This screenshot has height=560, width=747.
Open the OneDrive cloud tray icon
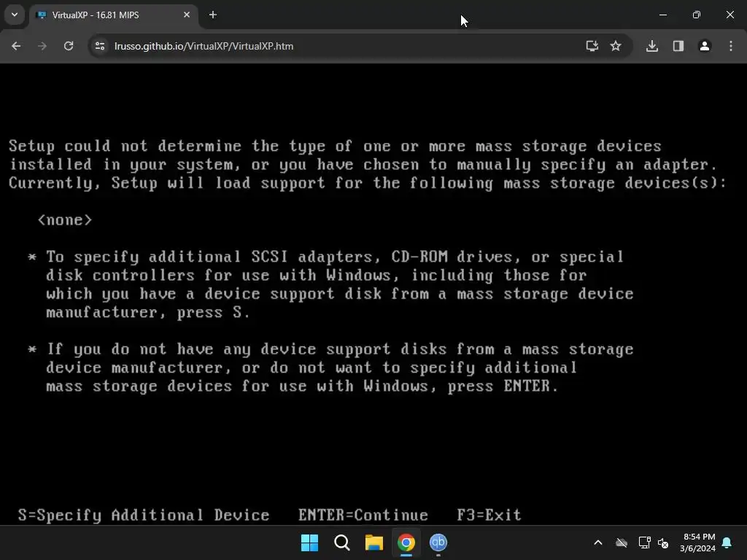click(622, 542)
